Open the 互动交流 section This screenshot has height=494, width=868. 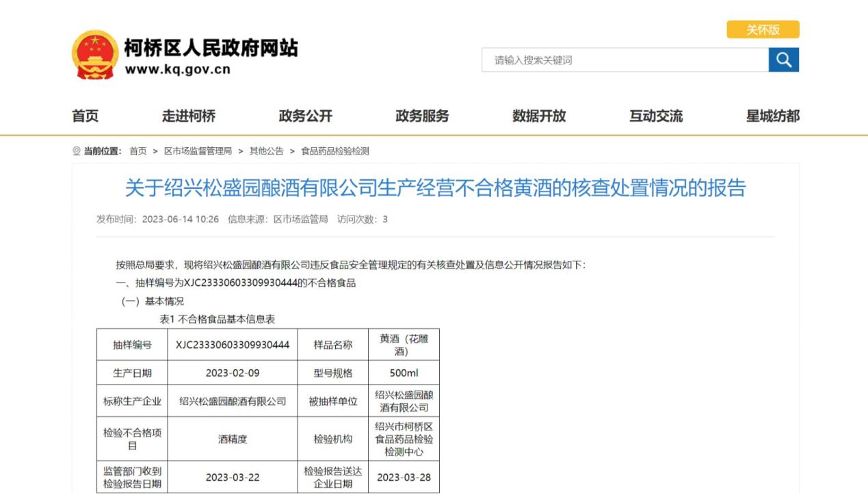coord(656,116)
